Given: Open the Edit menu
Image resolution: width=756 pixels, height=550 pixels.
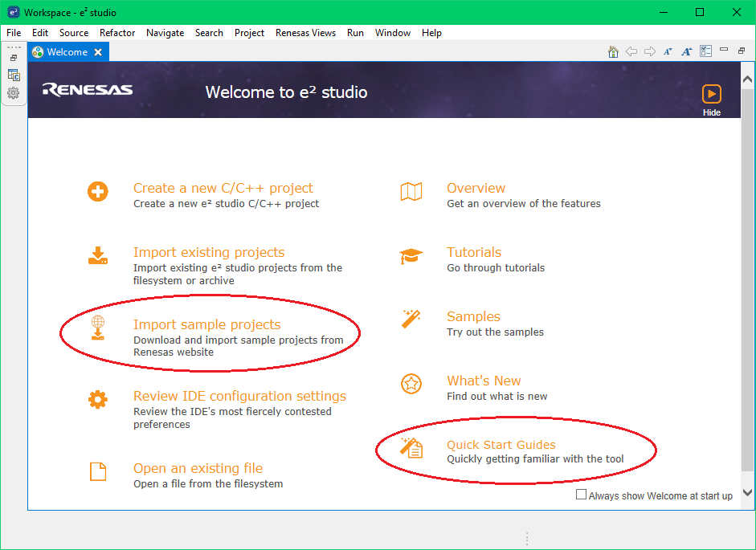Looking at the screenshot, I should click(40, 33).
